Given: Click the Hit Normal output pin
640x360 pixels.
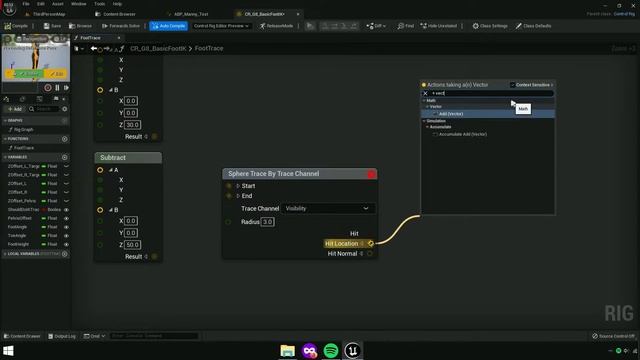Looking at the screenshot, I should (x=370, y=253).
